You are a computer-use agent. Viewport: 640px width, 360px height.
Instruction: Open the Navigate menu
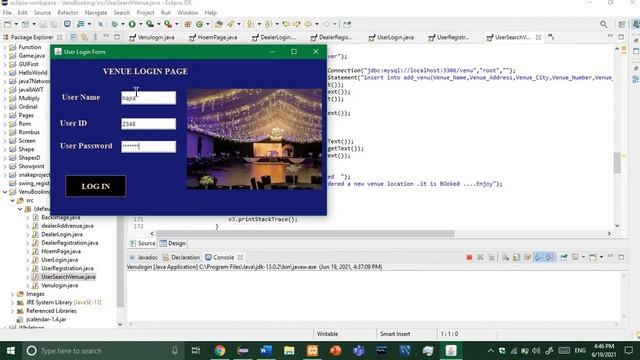click(96, 13)
